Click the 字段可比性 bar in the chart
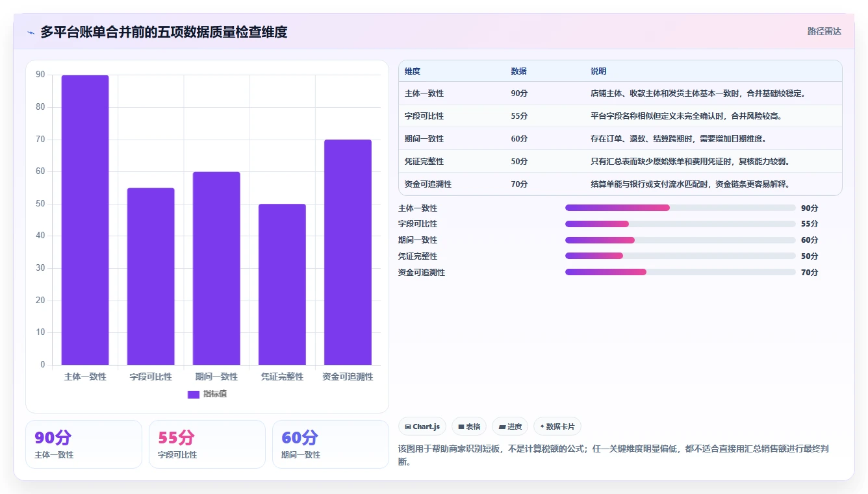Screen dimensions: 868x494 click(151, 277)
